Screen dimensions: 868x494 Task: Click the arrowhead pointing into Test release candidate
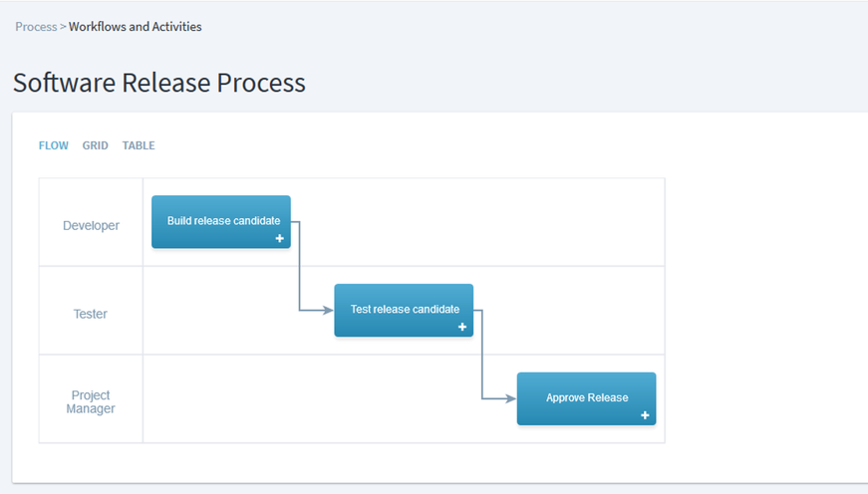pos(328,311)
